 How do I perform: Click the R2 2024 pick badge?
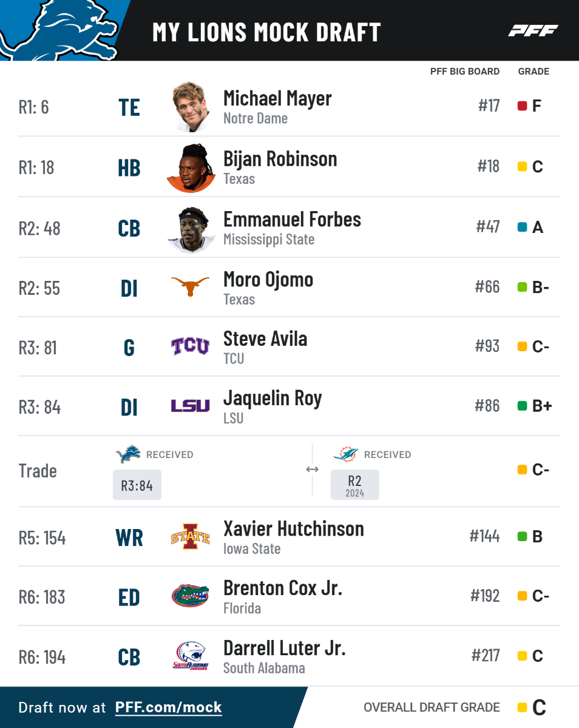pyautogui.click(x=354, y=485)
